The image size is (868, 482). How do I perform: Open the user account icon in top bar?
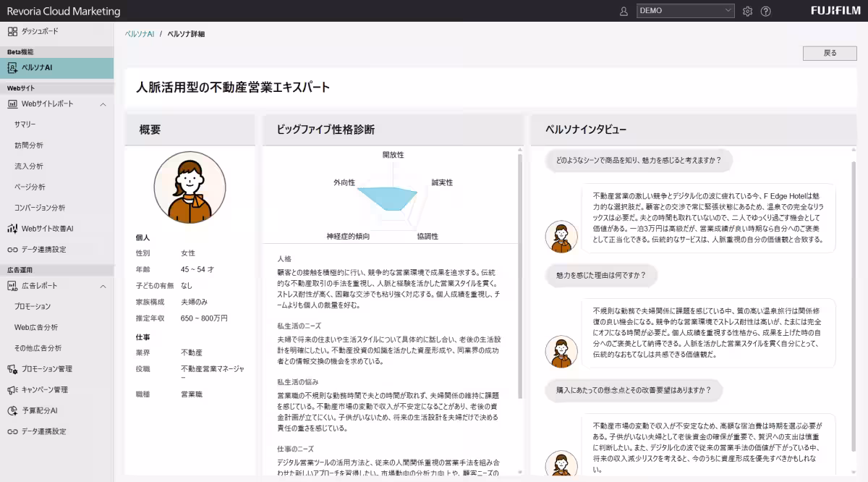pos(623,11)
